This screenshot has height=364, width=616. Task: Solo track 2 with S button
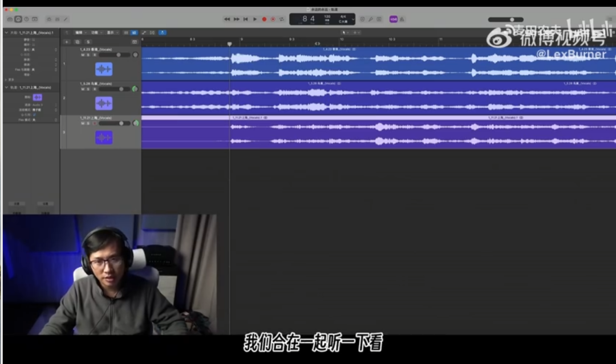coord(88,89)
